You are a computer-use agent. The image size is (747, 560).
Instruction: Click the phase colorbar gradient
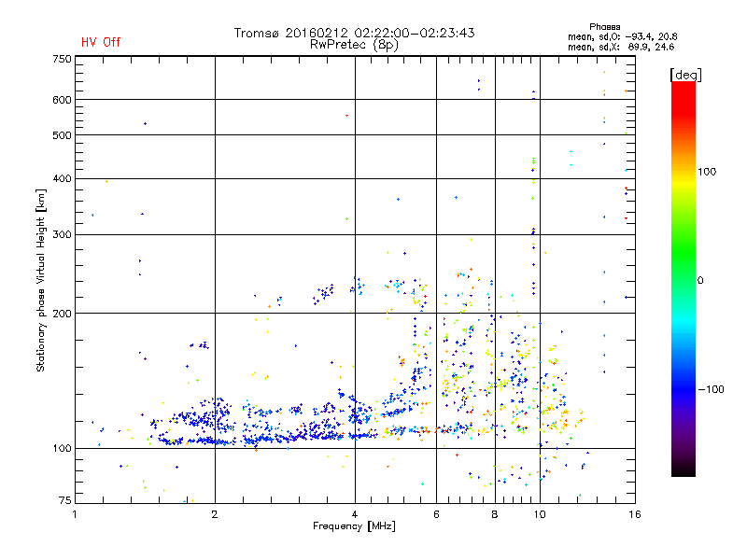[x=684, y=278]
